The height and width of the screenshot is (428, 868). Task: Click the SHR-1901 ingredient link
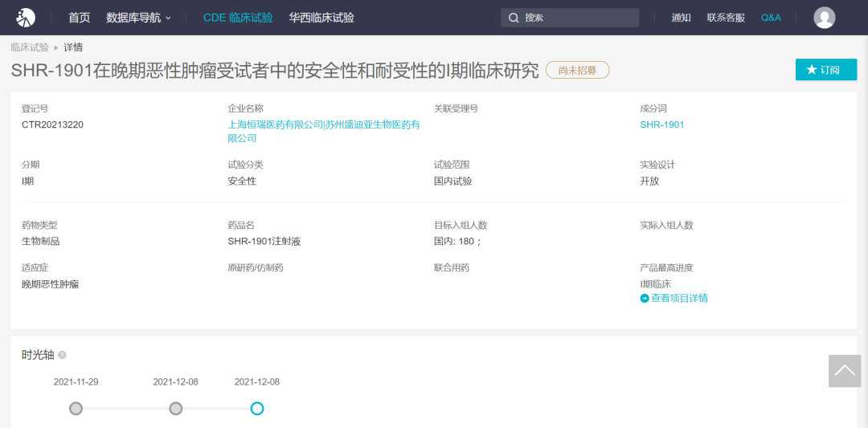click(x=661, y=124)
